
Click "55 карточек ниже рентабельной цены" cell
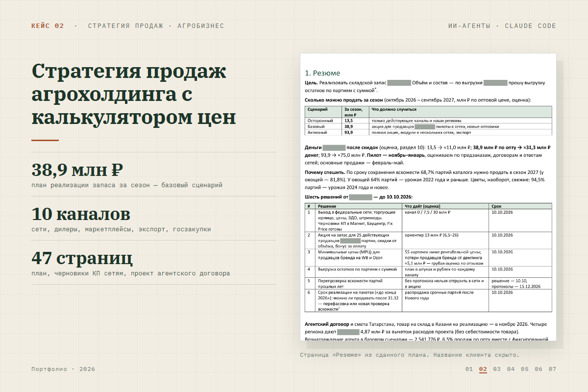[x=445, y=257]
